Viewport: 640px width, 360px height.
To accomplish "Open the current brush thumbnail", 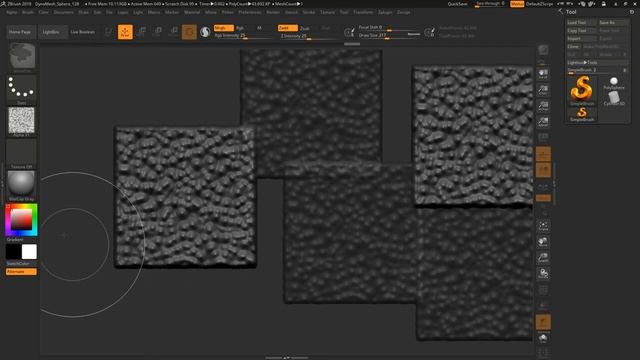I will click(x=22, y=57).
